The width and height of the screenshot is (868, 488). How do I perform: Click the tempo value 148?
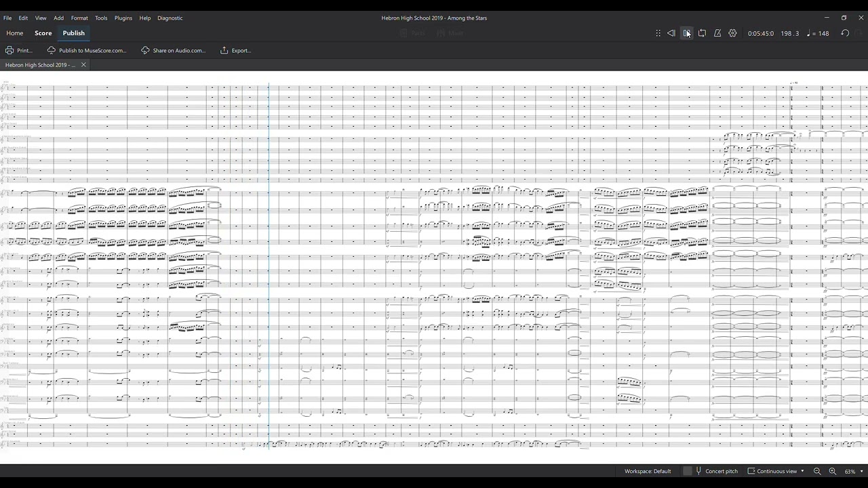click(818, 33)
